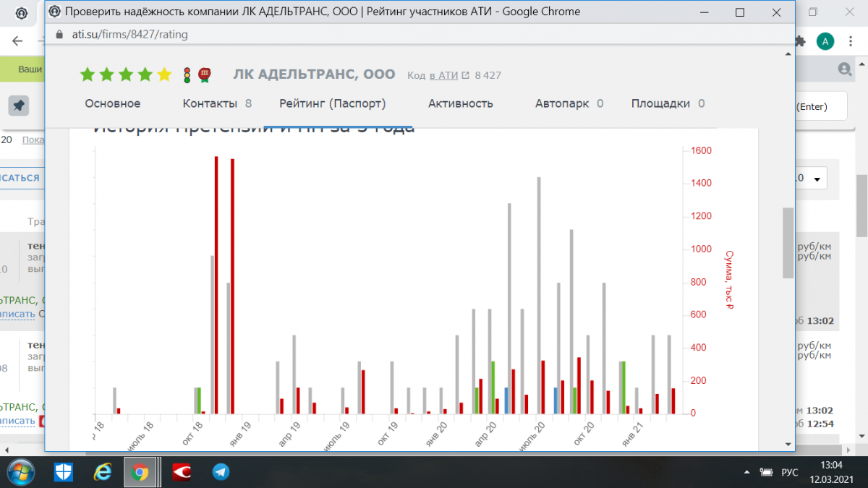This screenshot has width=868, height=488.
Task: Click the browser back arrow
Action: 18,41
